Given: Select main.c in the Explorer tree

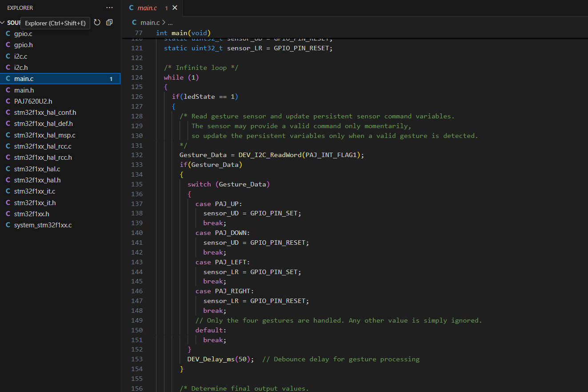Looking at the screenshot, I should (x=60, y=79).
